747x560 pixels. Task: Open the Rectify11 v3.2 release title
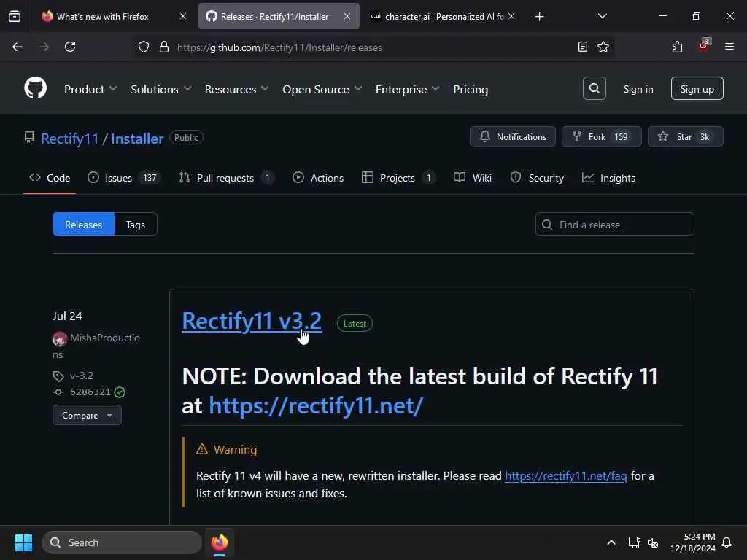[252, 321]
